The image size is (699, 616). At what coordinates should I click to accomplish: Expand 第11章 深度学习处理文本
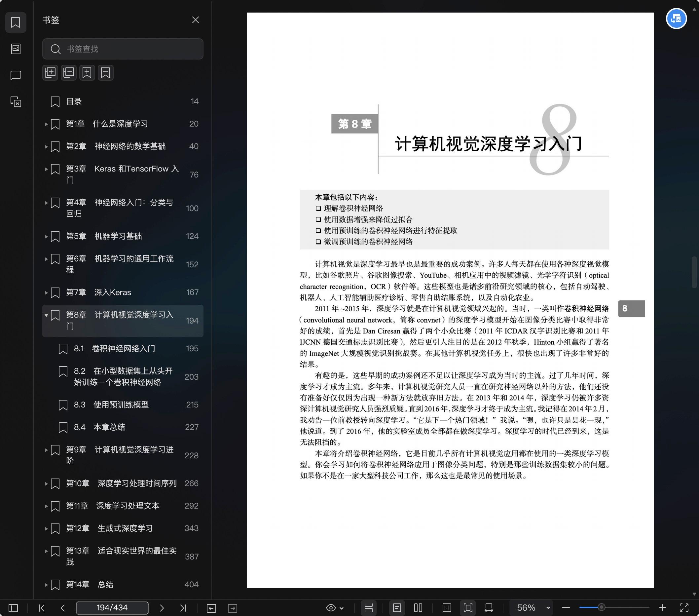pos(46,506)
